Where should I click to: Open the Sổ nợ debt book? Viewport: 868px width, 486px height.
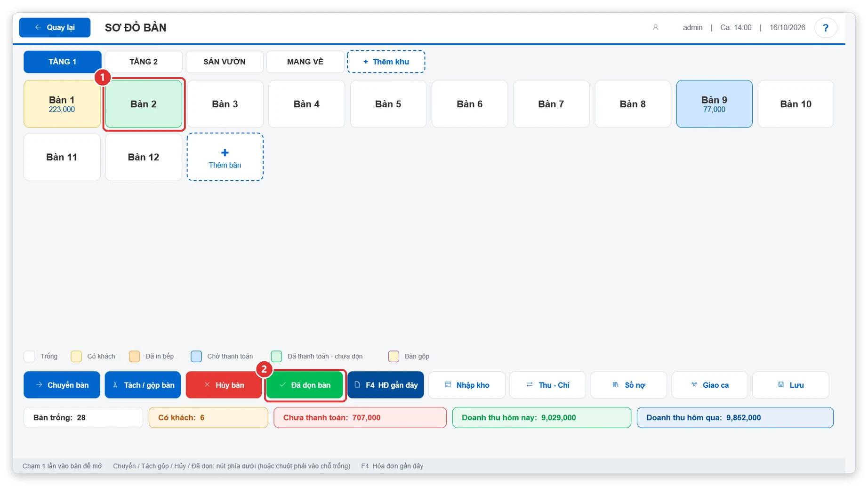point(629,385)
